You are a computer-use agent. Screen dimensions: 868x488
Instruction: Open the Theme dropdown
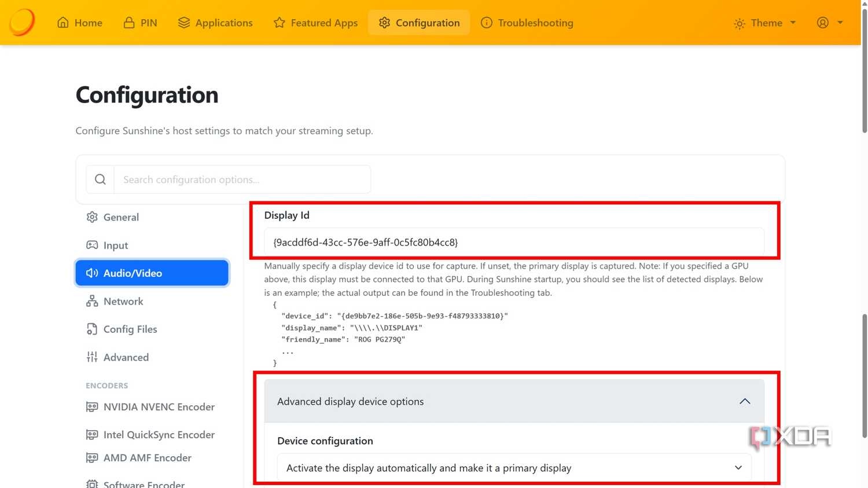765,23
